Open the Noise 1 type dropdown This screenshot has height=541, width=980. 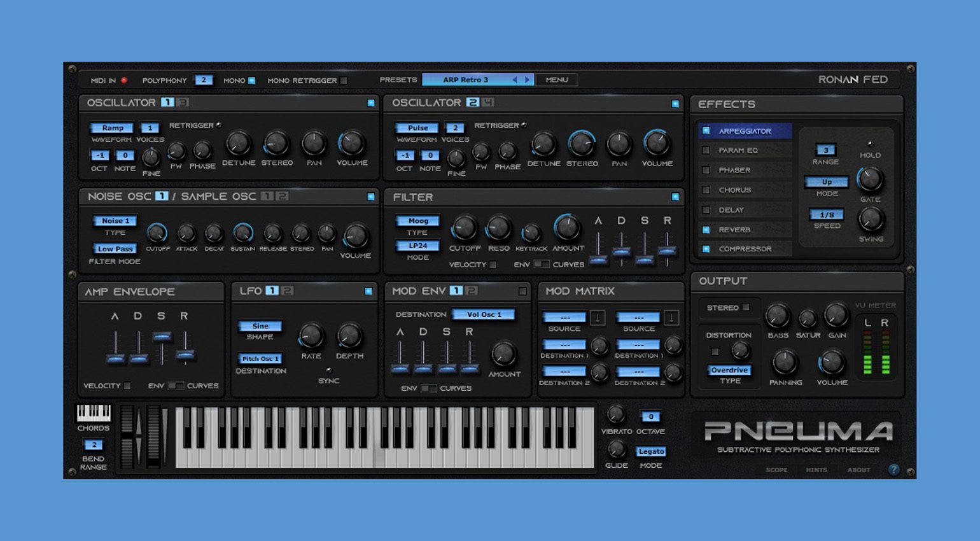[115, 221]
